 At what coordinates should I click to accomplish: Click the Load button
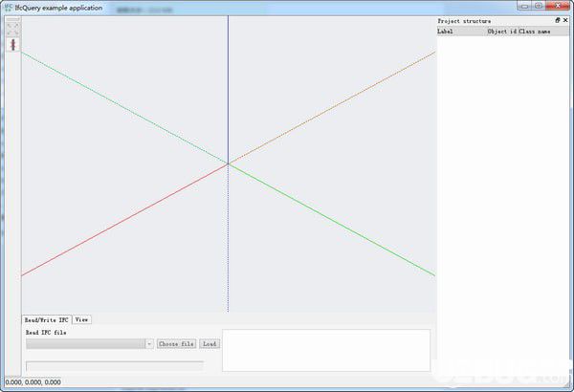(x=210, y=343)
